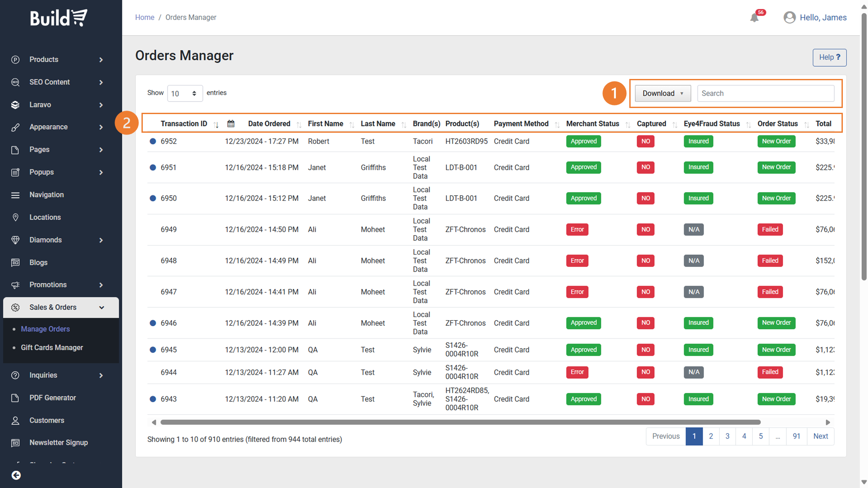This screenshot has height=488, width=868.
Task: Click the Blogs icon in the sidebar
Action: tap(16, 262)
